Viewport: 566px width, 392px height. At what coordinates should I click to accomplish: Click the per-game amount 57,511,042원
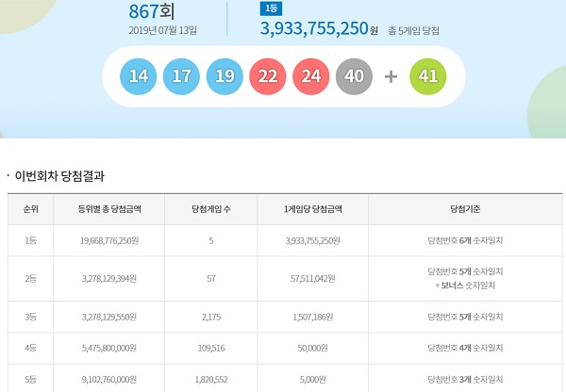click(x=313, y=279)
